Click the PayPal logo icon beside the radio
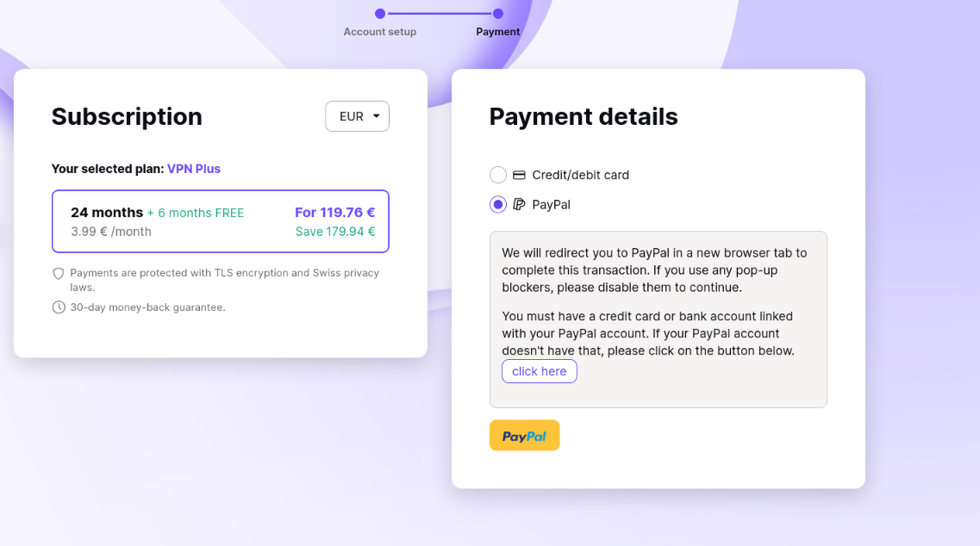 coord(519,204)
